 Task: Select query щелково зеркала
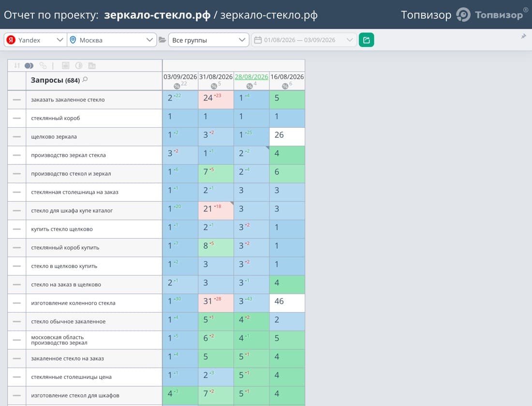tap(54, 137)
